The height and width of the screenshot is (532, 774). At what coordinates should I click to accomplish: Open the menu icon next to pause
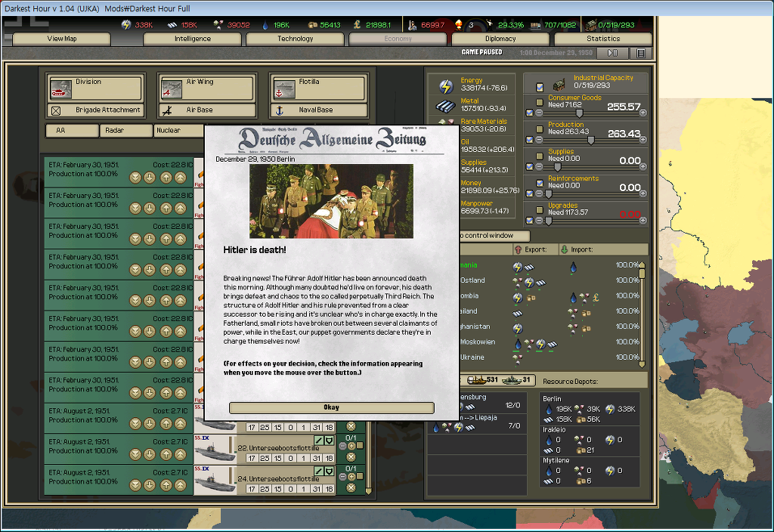point(640,53)
